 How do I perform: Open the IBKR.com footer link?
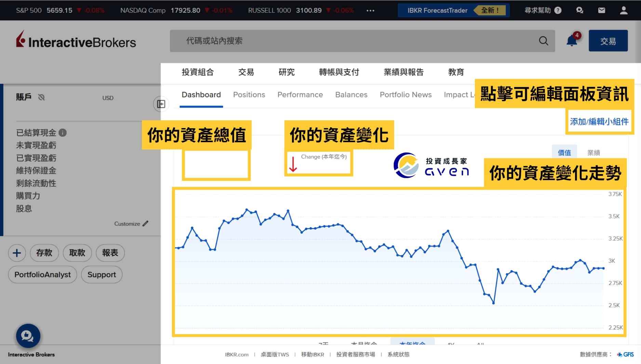pos(237,354)
